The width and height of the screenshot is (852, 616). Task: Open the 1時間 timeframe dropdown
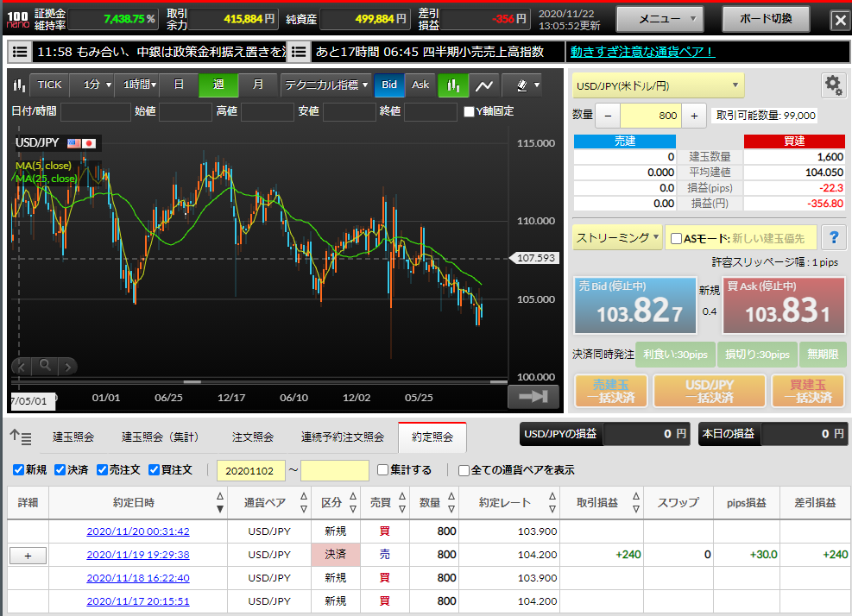pos(139,85)
